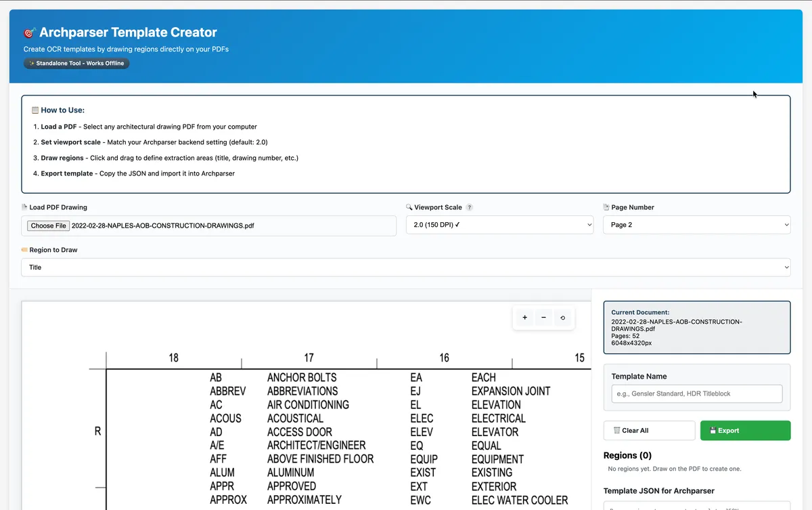
Task: Click the page icon beside Page Number
Action: click(607, 207)
